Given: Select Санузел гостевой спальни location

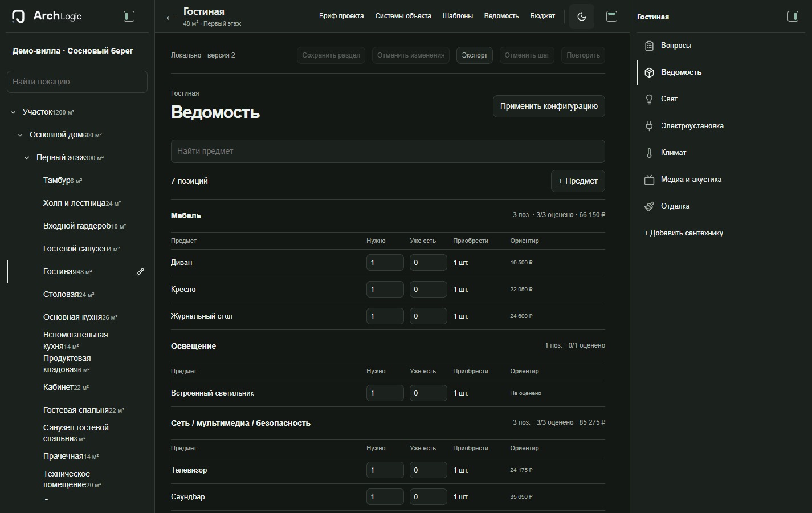Looking at the screenshot, I should tap(76, 433).
